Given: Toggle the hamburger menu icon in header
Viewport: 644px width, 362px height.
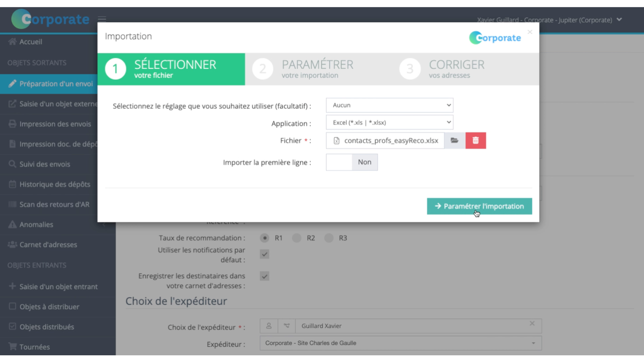Looking at the screenshot, I should point(102,19).
